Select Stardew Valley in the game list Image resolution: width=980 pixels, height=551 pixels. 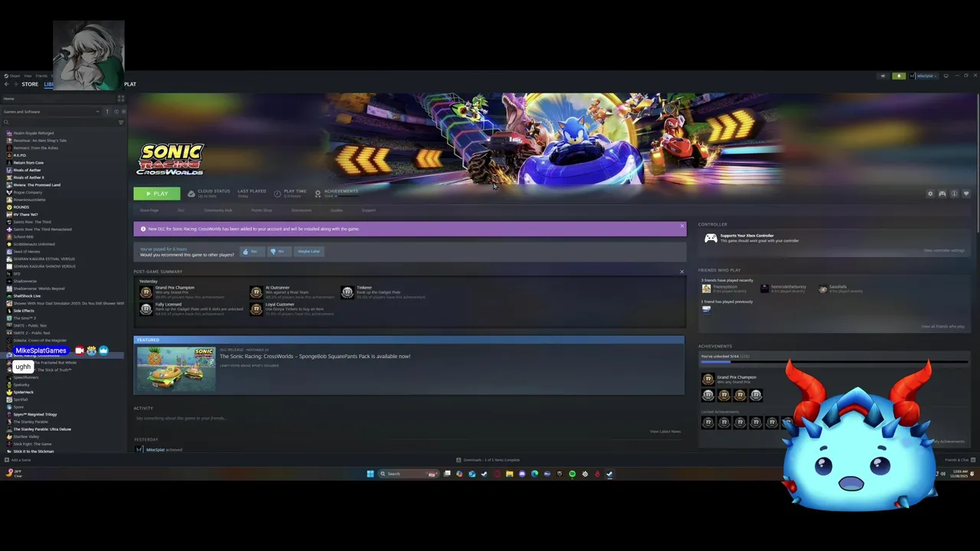(26, 436)
